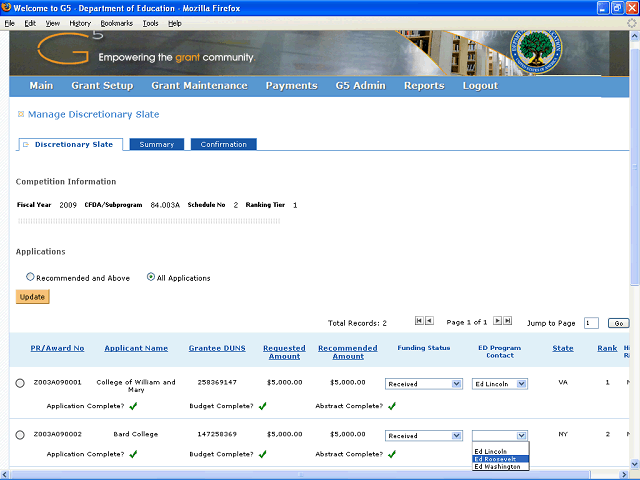Image resolution: width=640 pixels, height=480 pixels.
Task: Select Recommended and Above radio button
Action: 30,277
